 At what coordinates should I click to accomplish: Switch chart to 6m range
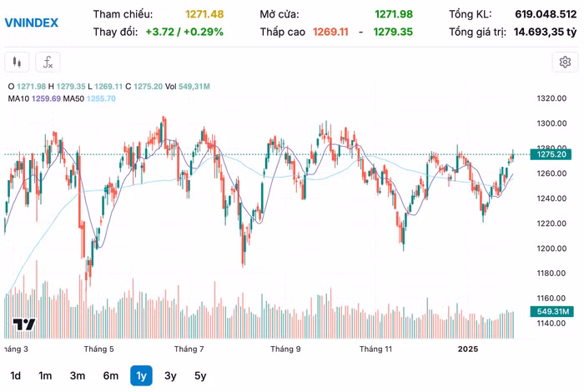[111, 375]
